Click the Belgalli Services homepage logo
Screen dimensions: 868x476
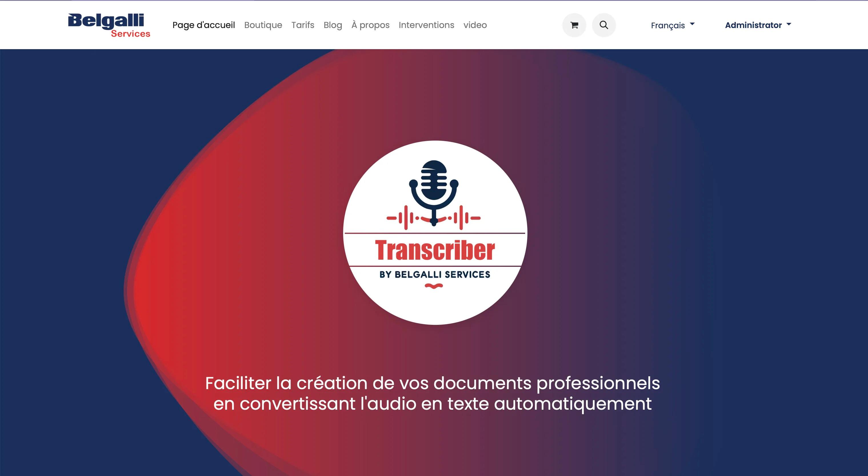[108, 25]
